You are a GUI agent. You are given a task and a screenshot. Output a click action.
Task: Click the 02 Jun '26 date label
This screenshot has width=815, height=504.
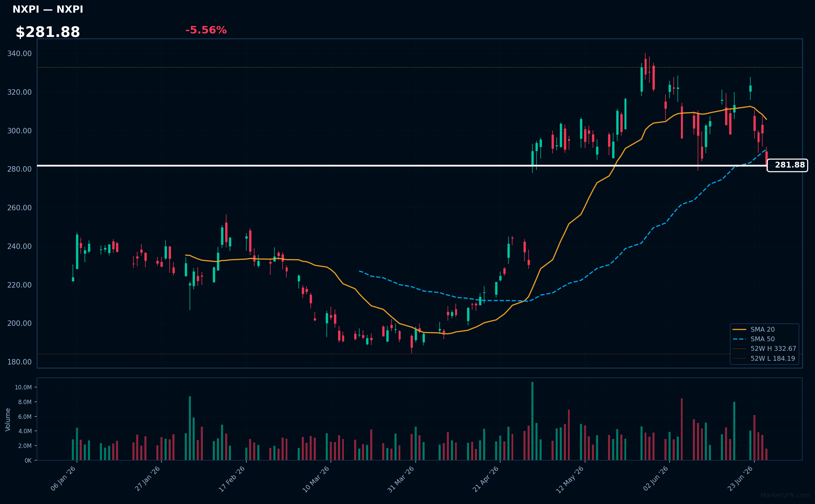656,479
